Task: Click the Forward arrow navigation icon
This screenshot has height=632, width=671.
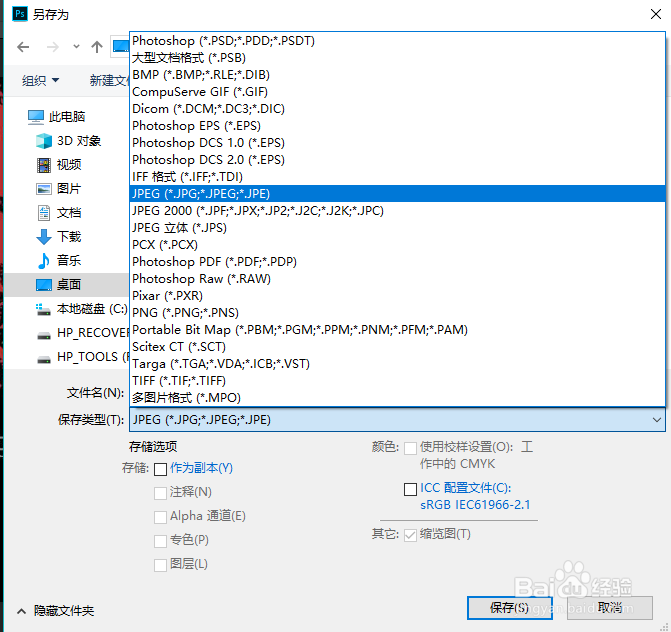Action: click(53, 47)
